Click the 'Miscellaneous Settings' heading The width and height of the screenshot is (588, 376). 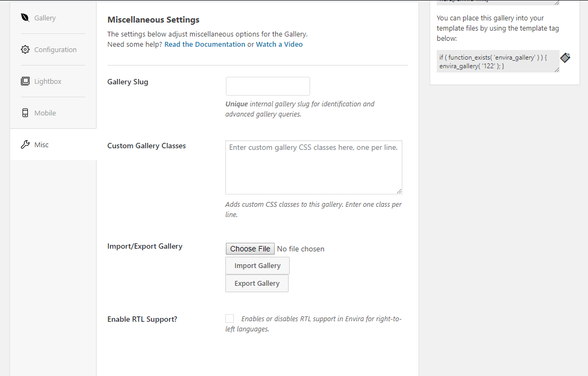(153, 20)
